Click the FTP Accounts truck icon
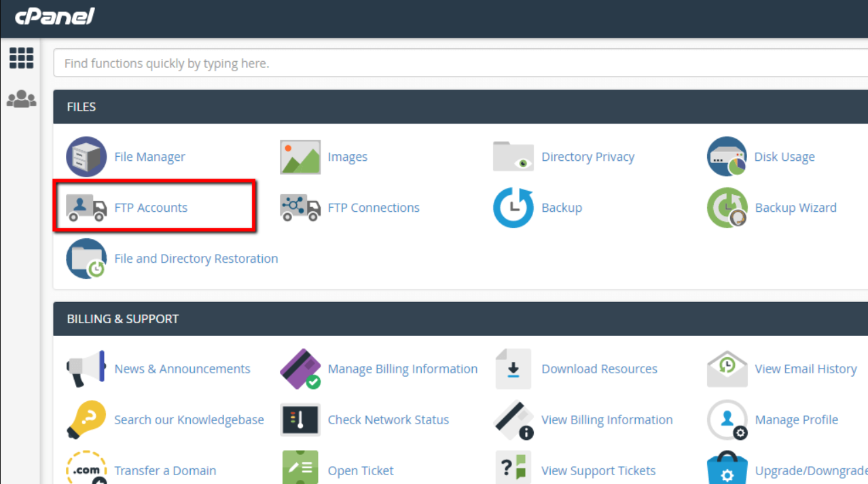 click(86, 208)
